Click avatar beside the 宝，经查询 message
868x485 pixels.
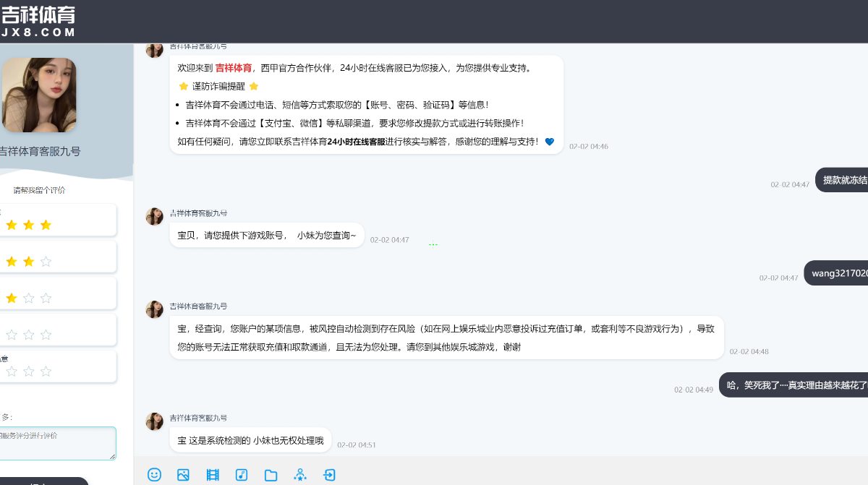click(154, 309)
